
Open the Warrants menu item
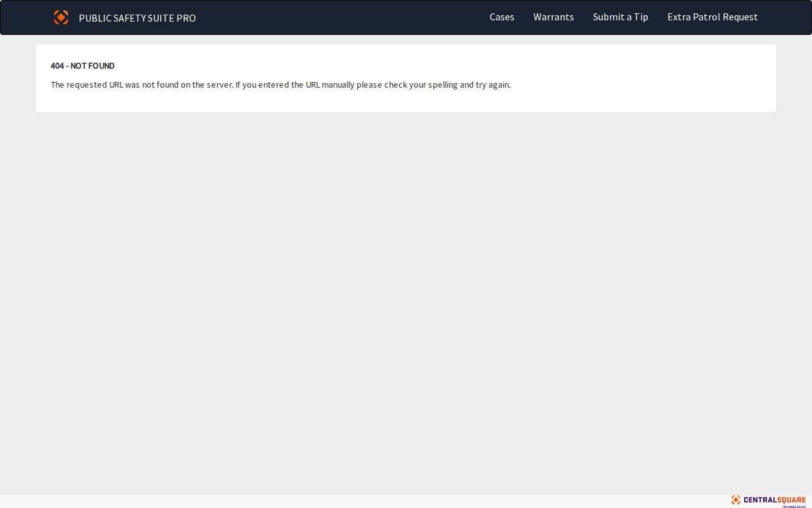pyautogui.click(x=553, y=17)
